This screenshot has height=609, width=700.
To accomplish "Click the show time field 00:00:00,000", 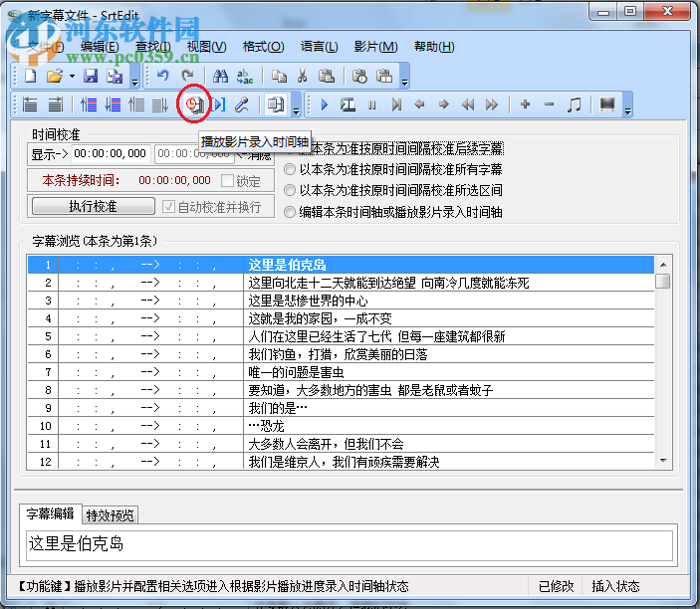I will coord(111,154).
